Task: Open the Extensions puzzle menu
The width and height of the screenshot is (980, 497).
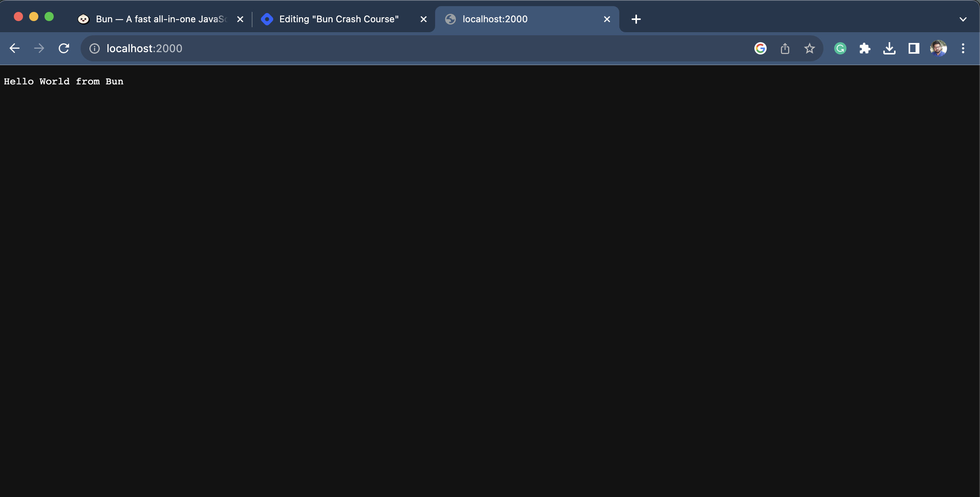Action: click(865, 48)
